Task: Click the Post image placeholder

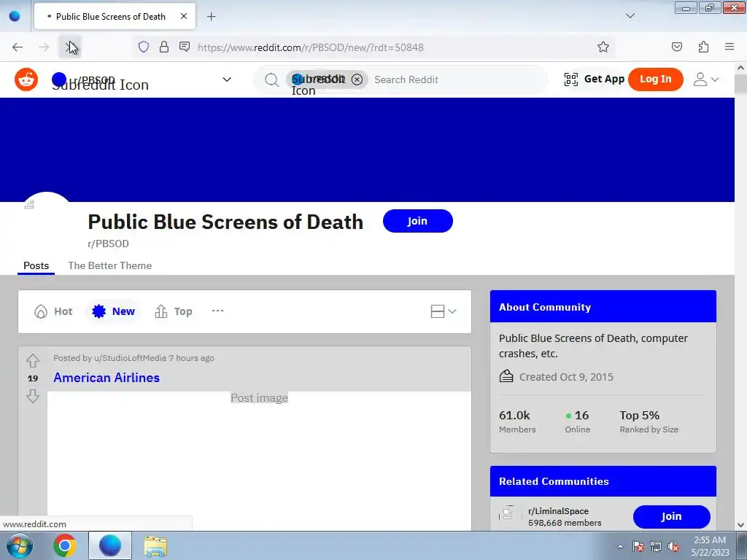Action: [x=259, y=397]
